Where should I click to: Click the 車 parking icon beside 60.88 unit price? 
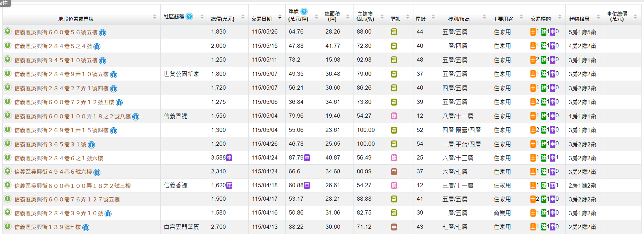tap(307, 185)
